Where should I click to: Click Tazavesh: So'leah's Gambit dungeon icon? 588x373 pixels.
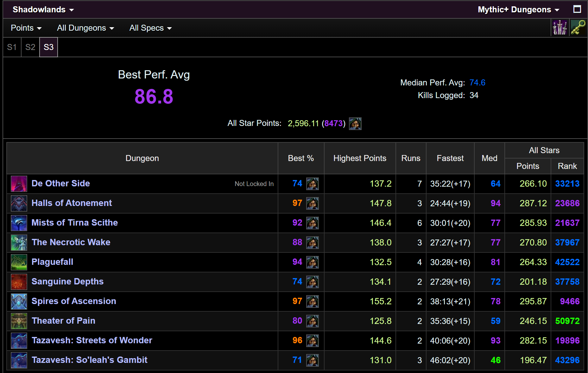[19, 360]
